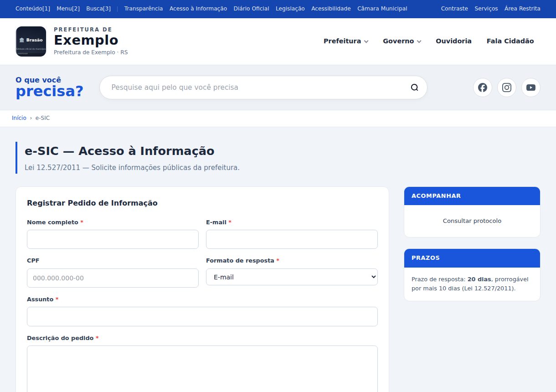Screen dimensions: 556x392
Task: Open the Acessibilidade link
Action: click(x=331, y=9)
